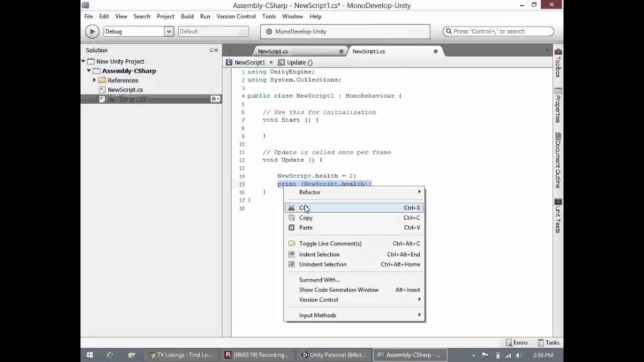The width and height of the screenshot is (644, 362).
Task: Click the volume icon in system tray
Action: tap(519, 355)
